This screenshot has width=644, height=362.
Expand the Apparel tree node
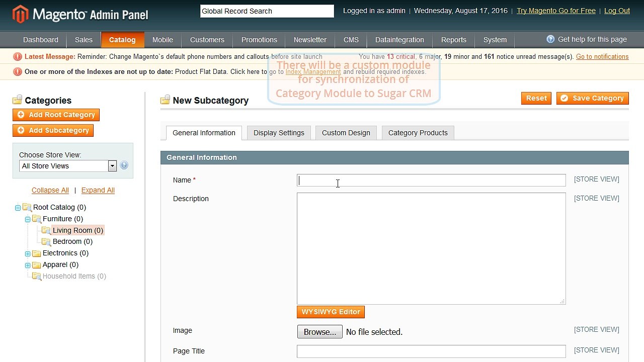click(28, 265)
